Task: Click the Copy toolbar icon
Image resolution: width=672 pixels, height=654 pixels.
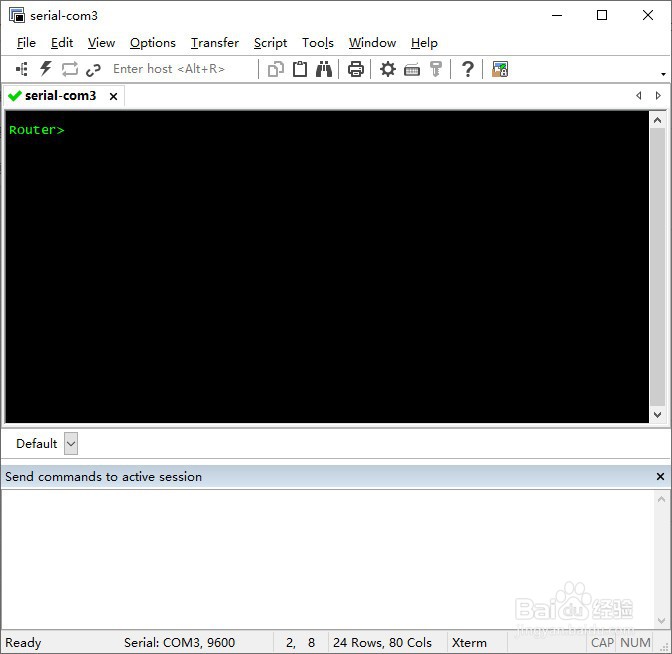Action: coord(276,69)
